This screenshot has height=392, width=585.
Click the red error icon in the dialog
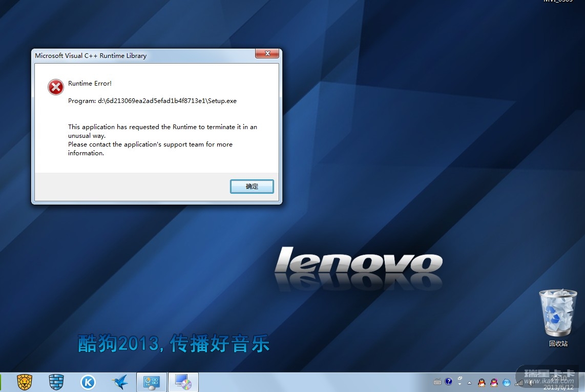[56, 87]
